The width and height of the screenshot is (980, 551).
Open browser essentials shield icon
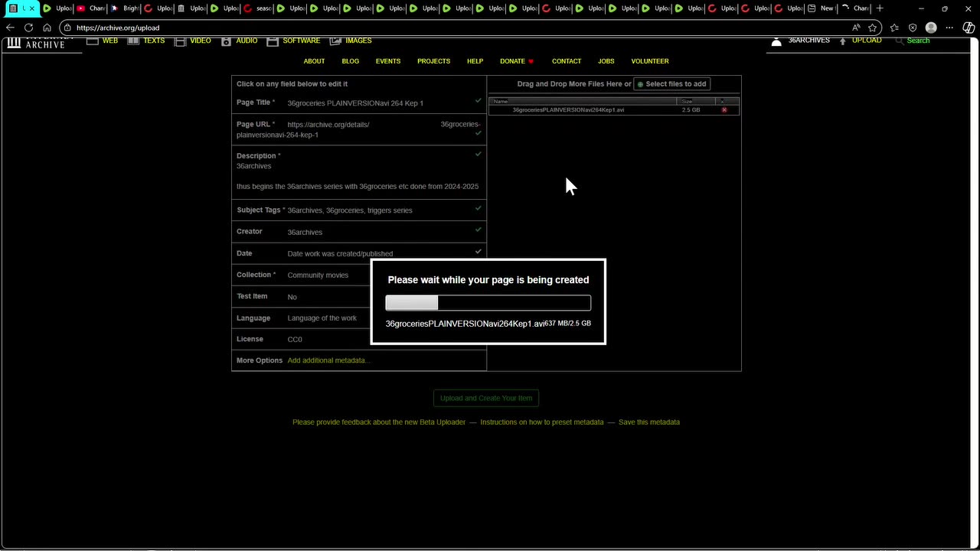pos(913,28)
